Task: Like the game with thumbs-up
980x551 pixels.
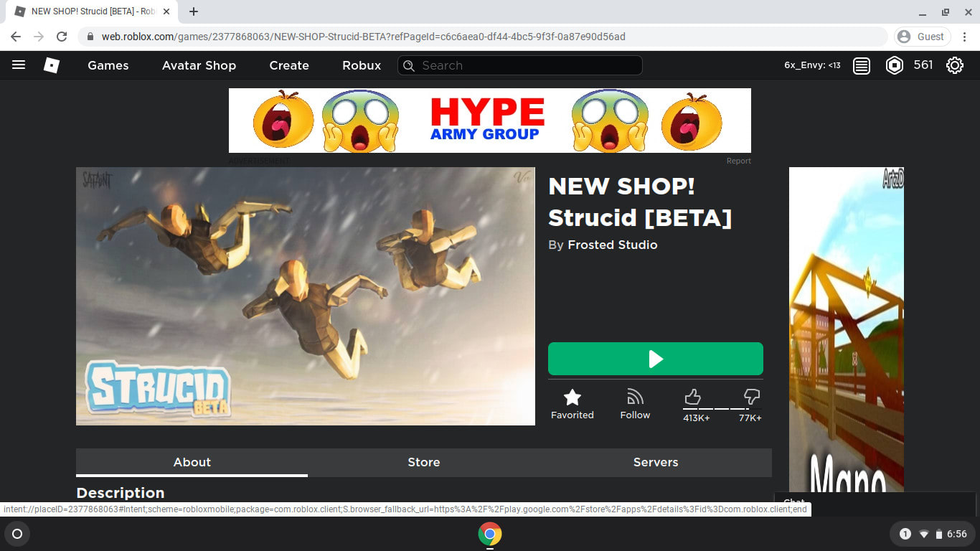Action: tap(692, 397)
